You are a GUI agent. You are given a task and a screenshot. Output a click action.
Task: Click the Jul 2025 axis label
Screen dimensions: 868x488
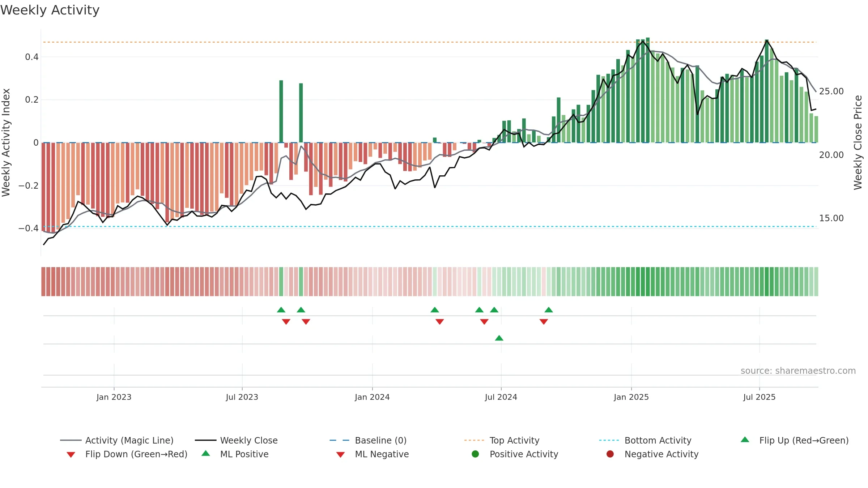759,397
